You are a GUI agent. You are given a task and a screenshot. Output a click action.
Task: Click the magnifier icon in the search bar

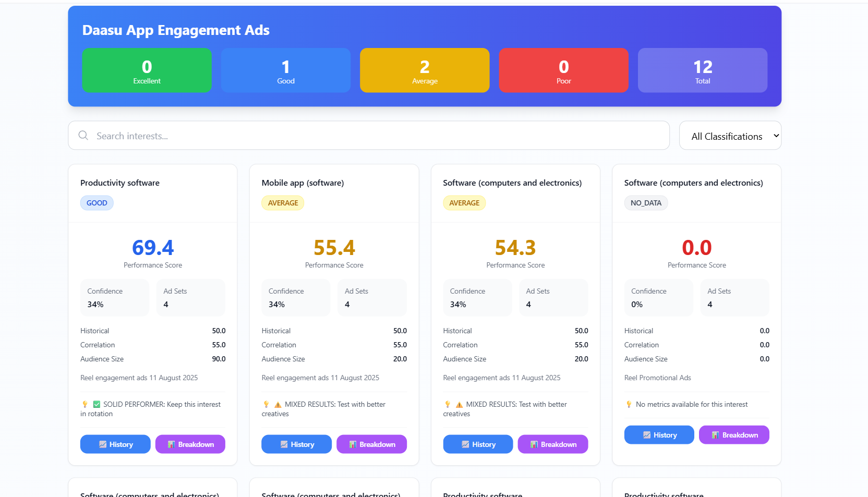(83, 136)
